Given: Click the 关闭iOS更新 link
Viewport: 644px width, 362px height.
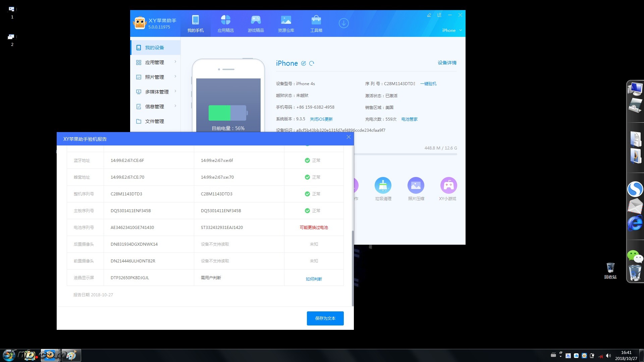Looking at the screenshot, I should (x=321, y=119).
